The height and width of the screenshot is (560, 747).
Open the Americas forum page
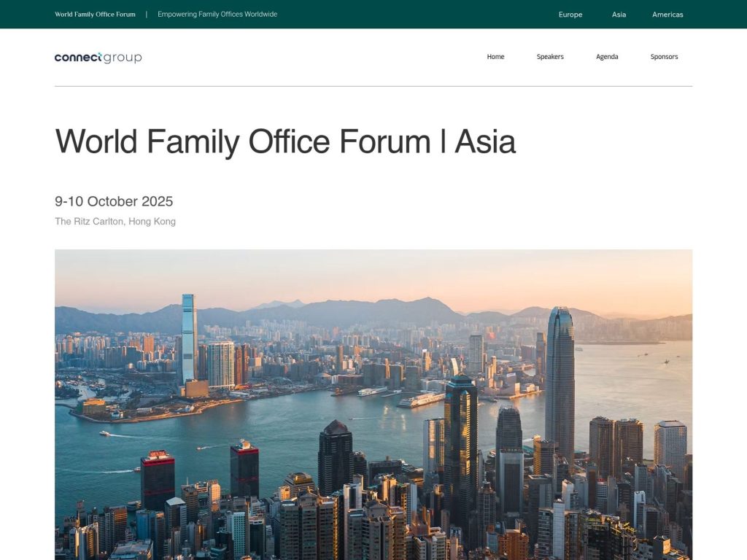click(x=667, y=14)
